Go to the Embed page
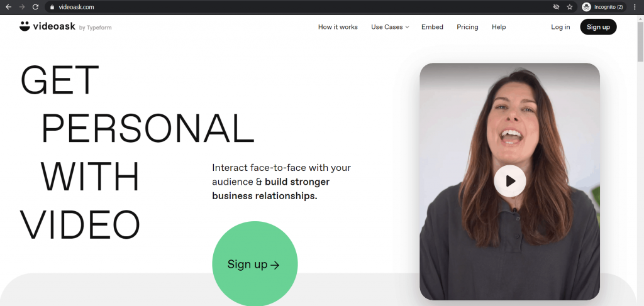The height and width of the screenshot is (306, 644). [432, 27]
